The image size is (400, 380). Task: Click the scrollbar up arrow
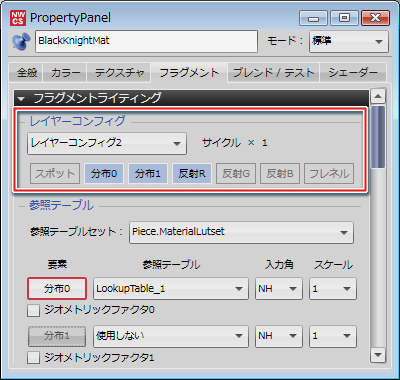click(x=378, y=97)
